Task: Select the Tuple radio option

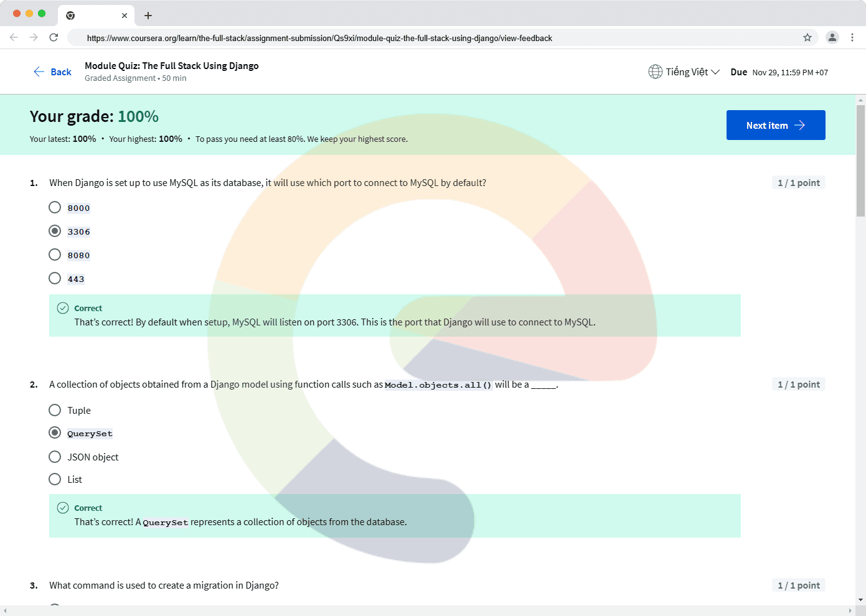Action: (x=55, y=410)
